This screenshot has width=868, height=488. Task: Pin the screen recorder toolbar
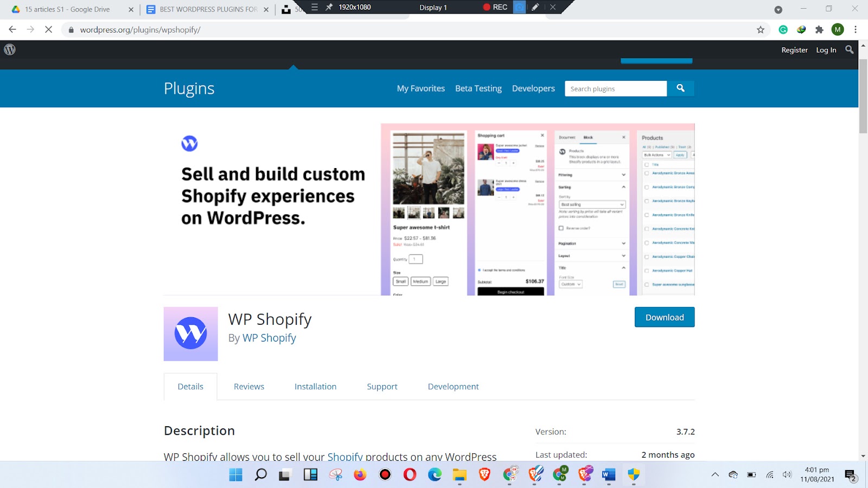(x=329, y=7)
